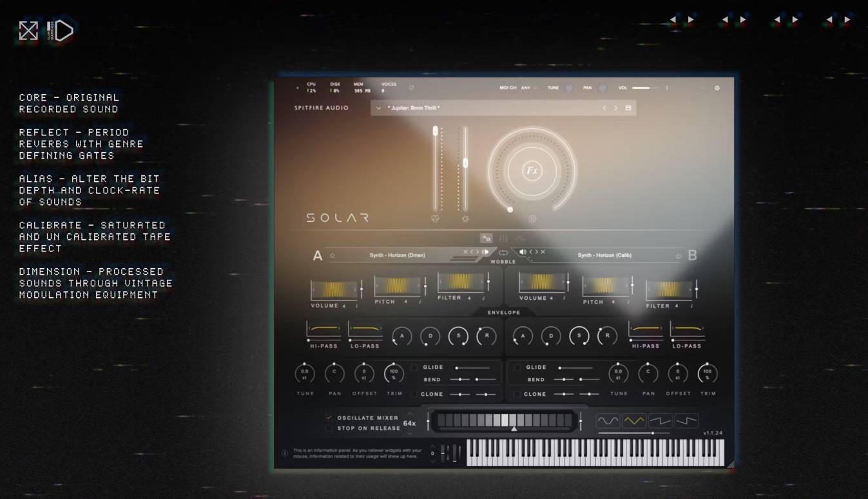The height and width of the screenshot is (499, 868).
Task: Favorite the Sound B preset with the star
Action: [678, 256]
